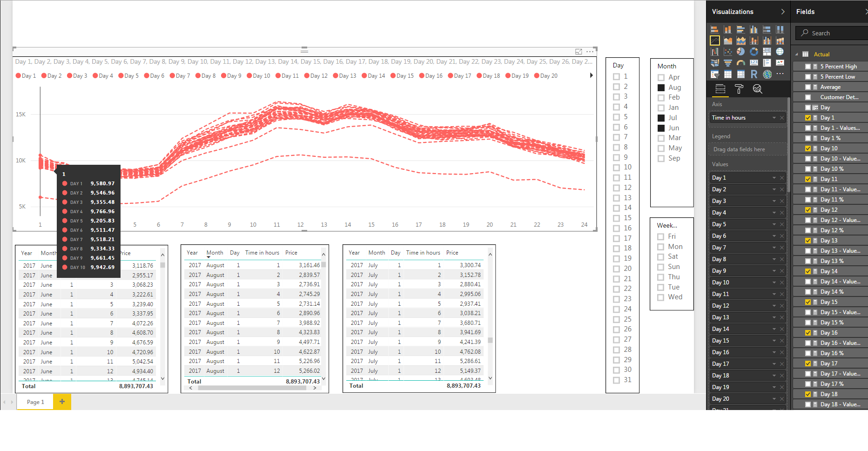
Task: Collapse the Visualizations pane chevron
Action: (783, 12)
